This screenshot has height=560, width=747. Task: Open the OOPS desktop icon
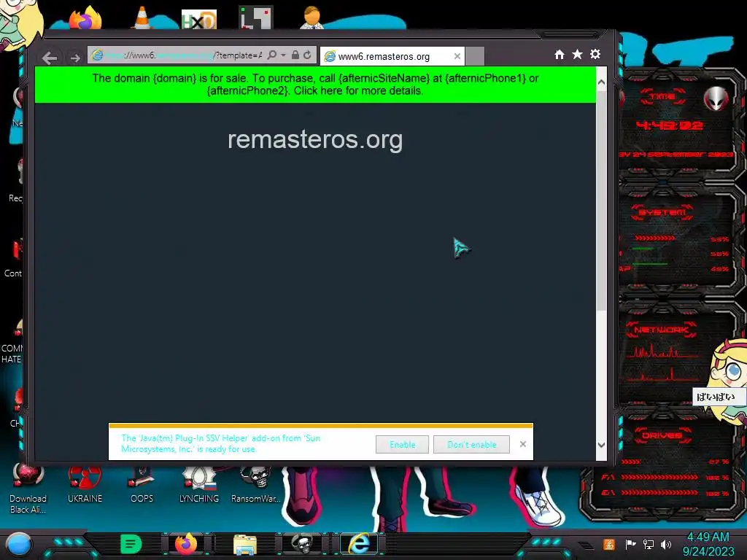[142, 484]
